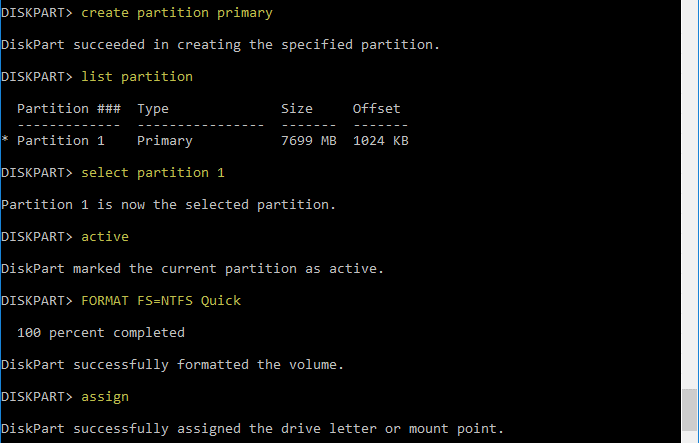Click 'DiskPart successfully formatted the volume.'
Screen dimensions: 699x443
click(173, 365)
